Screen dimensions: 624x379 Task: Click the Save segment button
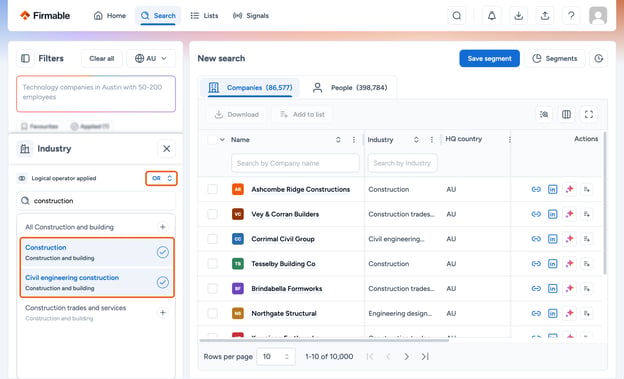coord(489,59)
